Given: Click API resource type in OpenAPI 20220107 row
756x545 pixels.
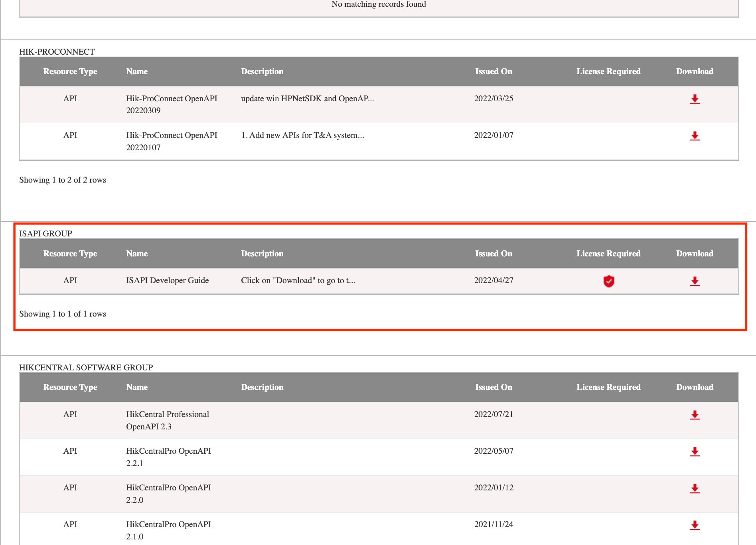Looking at the screenshot, I should point(70,135).
